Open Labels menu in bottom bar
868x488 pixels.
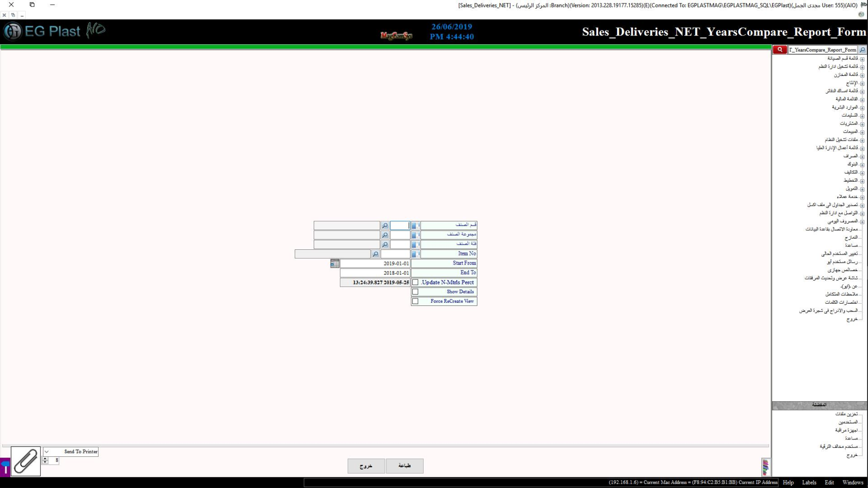pos(809,482)
